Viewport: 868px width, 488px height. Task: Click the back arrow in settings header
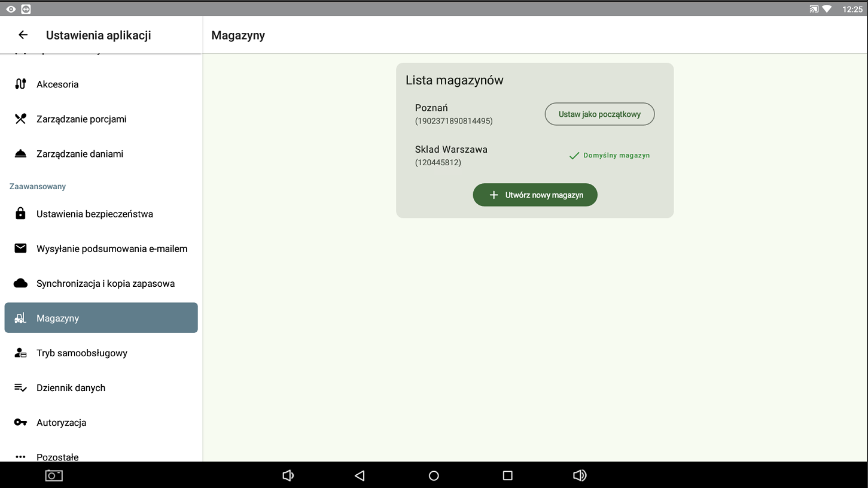tap(23, 35)
